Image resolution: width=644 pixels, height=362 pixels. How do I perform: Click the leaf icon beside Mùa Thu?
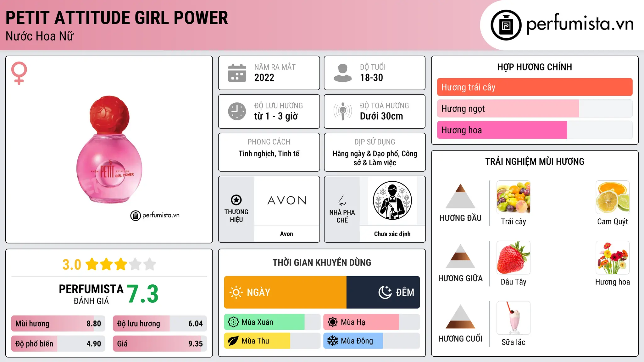tap(233, 341)
